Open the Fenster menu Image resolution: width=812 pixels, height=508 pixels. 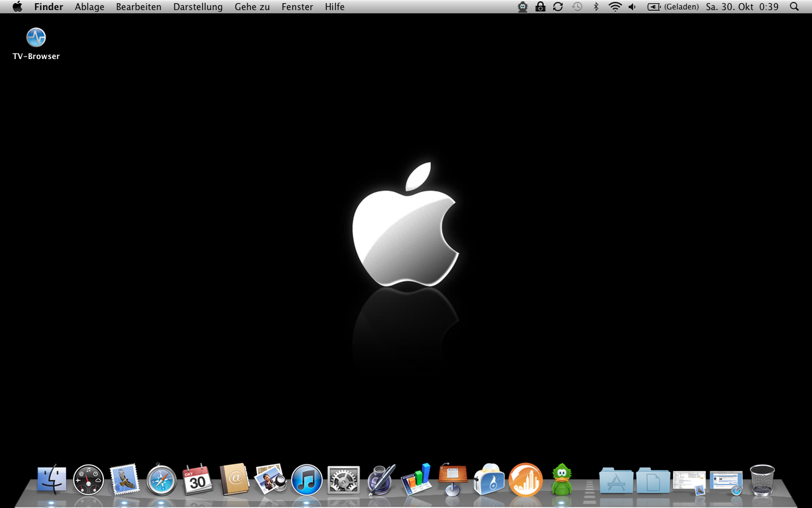(298, 7)
